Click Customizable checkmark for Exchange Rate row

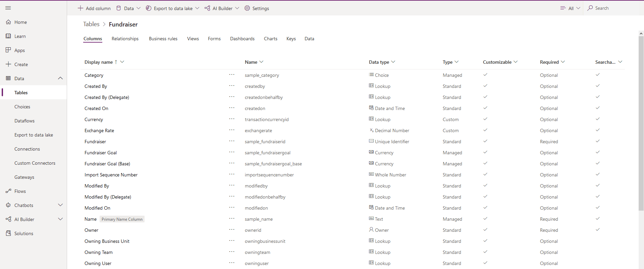[x=485, y=130]
